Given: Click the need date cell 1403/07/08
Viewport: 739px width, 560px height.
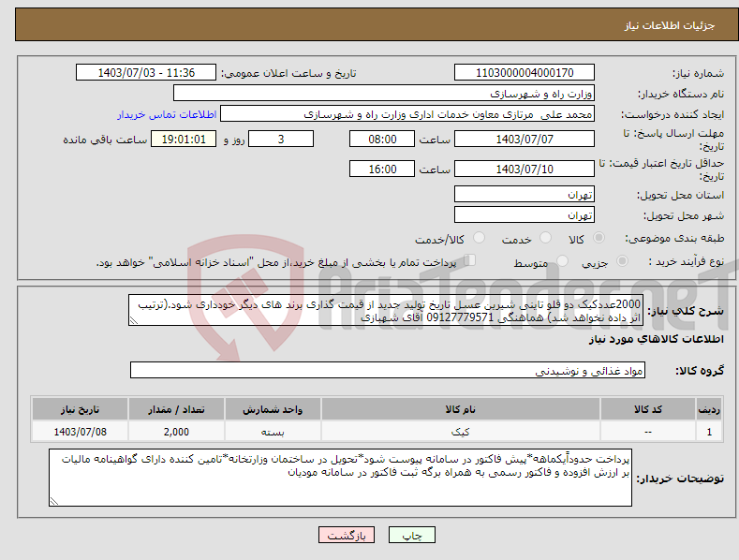Looking at the screenshot, I should point(81,432).
